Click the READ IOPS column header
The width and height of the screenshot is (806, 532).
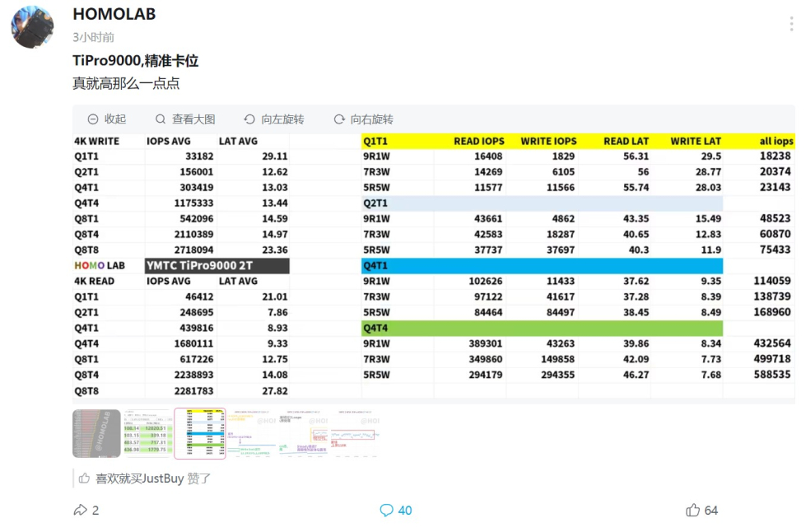[479, 141]
